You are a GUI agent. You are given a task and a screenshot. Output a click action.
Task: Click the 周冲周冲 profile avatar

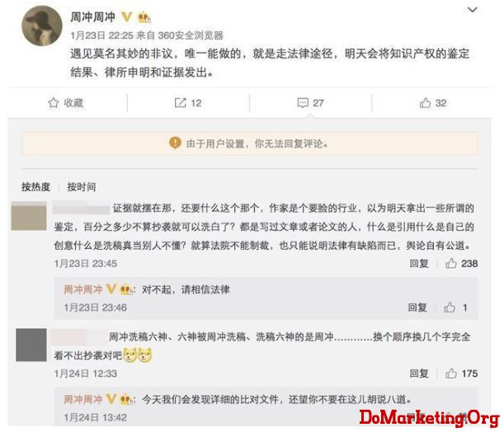42,26
